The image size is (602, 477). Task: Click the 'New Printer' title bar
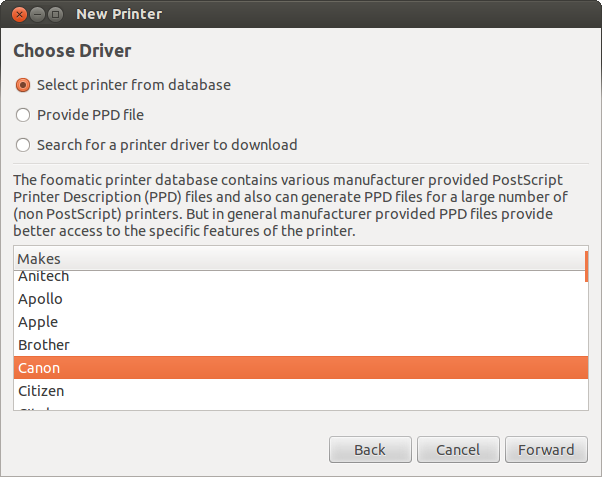tap(300, 15)
